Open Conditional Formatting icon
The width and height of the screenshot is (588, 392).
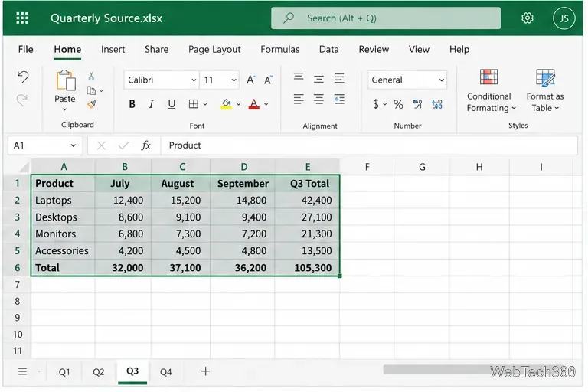tap(488, 77)
